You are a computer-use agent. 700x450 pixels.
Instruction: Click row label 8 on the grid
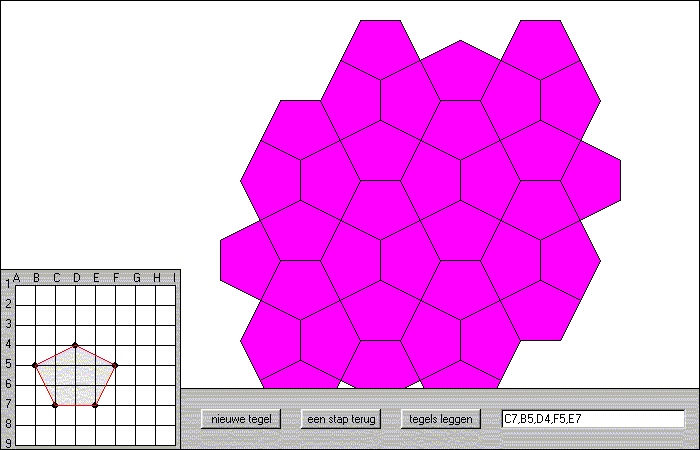8,424
